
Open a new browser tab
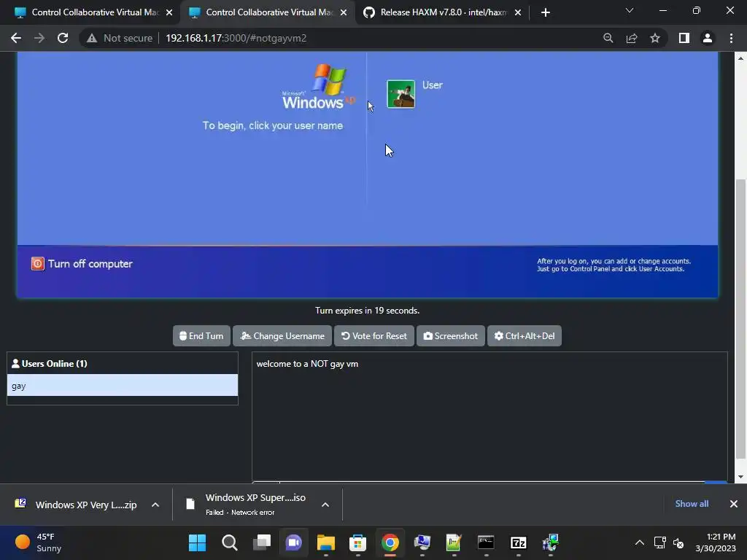point(546,12)
